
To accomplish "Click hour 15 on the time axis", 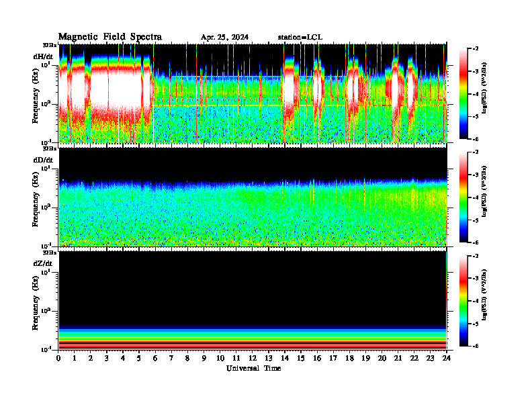I will pos(301,358).
